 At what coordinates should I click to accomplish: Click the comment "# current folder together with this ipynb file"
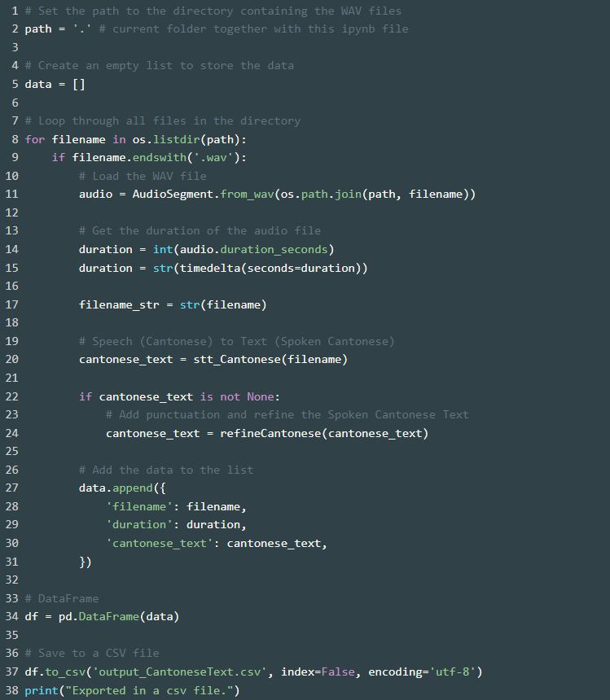click(x=253, y=29)
